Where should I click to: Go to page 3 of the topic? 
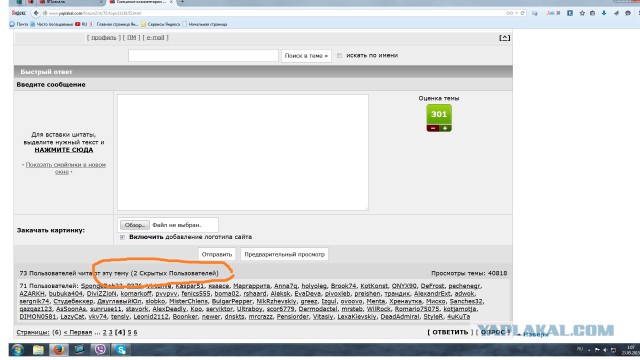[x=110, y=332]
